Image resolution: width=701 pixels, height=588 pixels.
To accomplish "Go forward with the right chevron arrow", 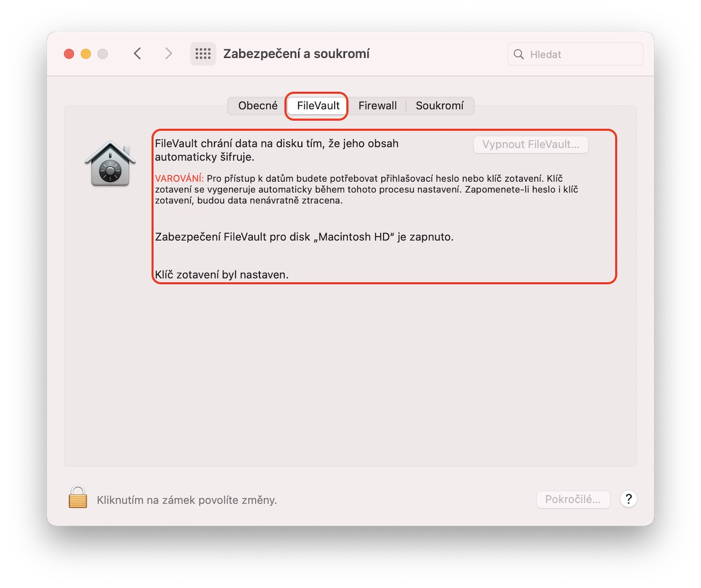I will (168, 54).
